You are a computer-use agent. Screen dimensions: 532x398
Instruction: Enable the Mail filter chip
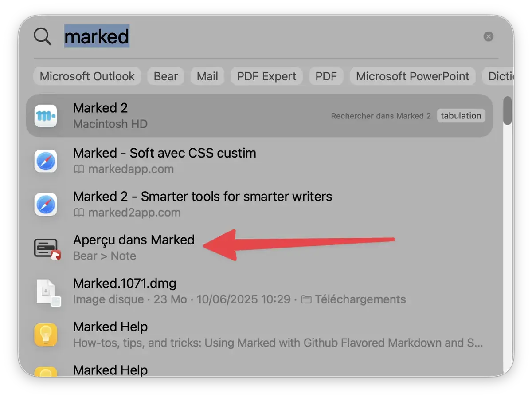point(207,76)
